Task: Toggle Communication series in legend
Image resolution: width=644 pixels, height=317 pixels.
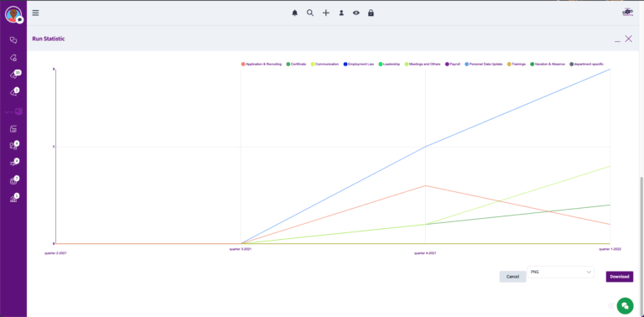Action: tap(325, 64)
